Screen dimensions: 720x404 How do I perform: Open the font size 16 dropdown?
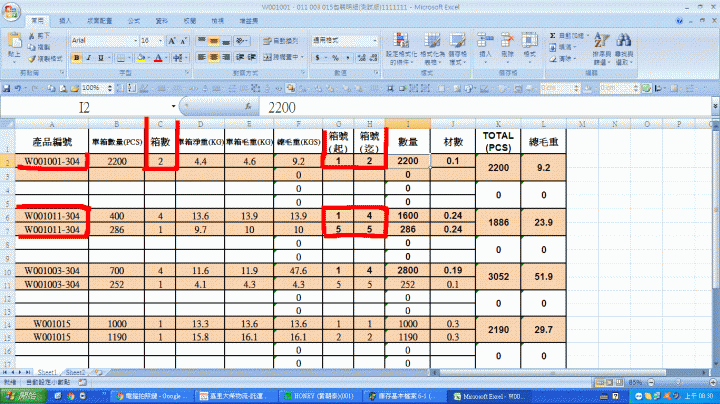[x=160, y=41]
